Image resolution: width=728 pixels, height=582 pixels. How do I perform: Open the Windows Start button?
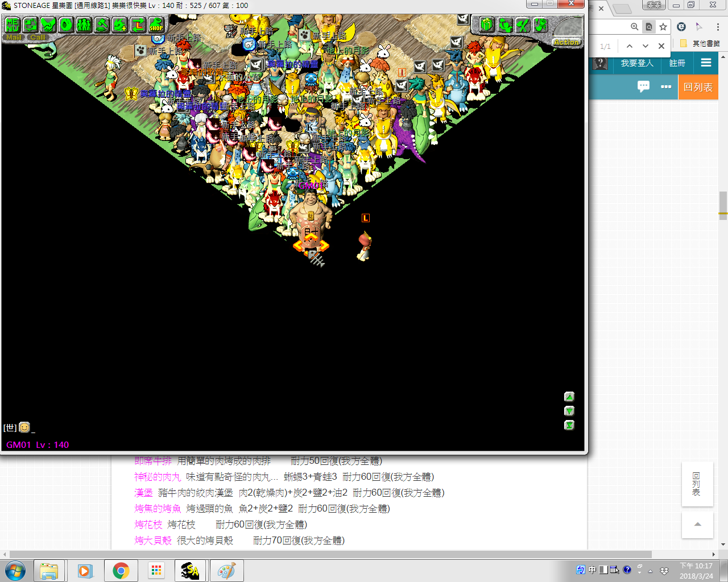[15, 571]
